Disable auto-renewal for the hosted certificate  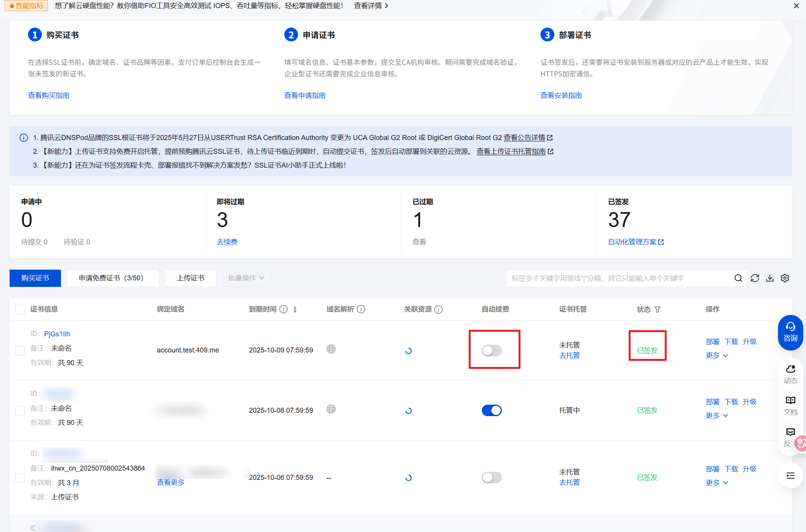point(491,410)
